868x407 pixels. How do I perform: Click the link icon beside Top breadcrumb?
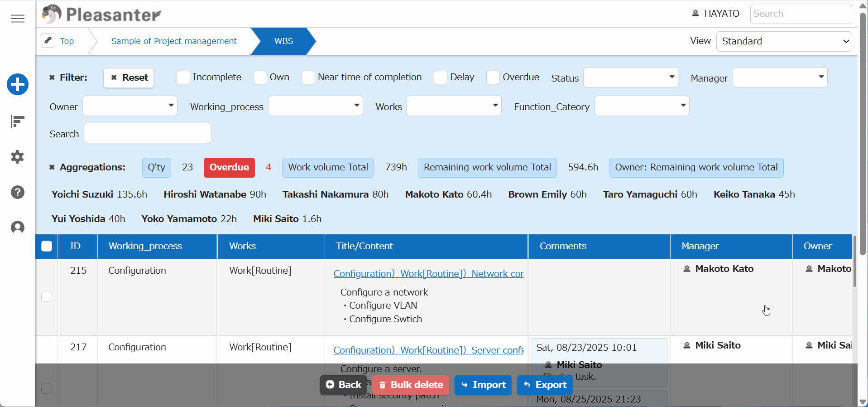48,40
